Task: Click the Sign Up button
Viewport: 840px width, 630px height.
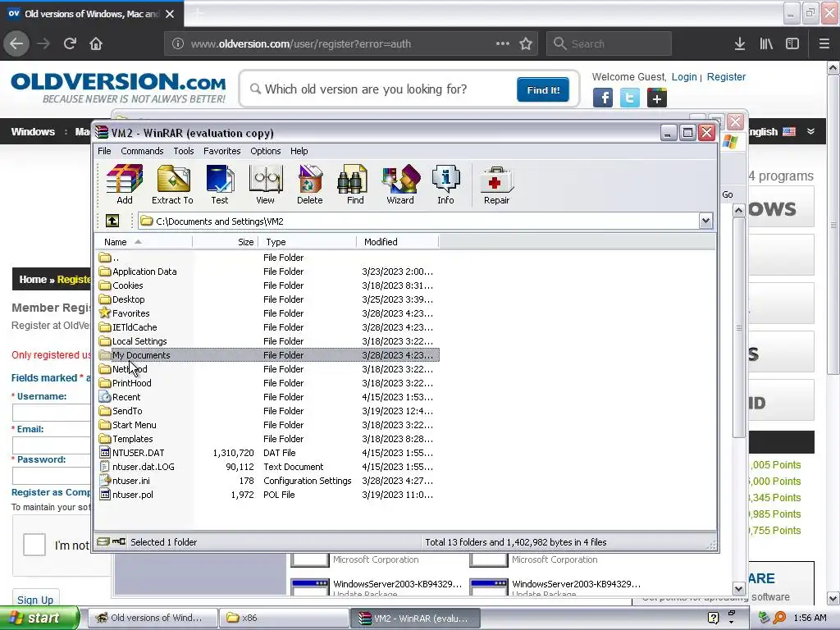Action: pos(35,600)
